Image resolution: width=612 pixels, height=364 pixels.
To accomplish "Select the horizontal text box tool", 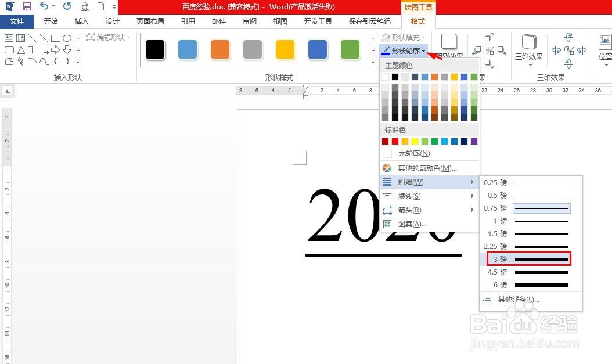I will tap(9, 38).
